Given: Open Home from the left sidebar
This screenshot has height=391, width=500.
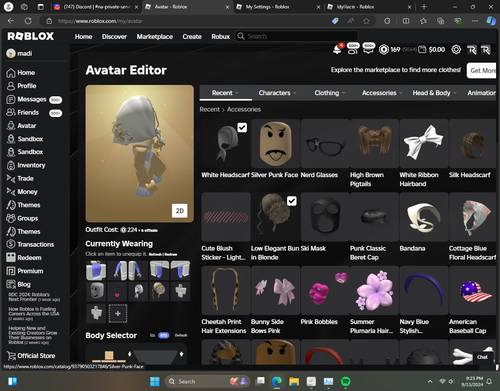Looking at the screenshot, I should point(21,73).
